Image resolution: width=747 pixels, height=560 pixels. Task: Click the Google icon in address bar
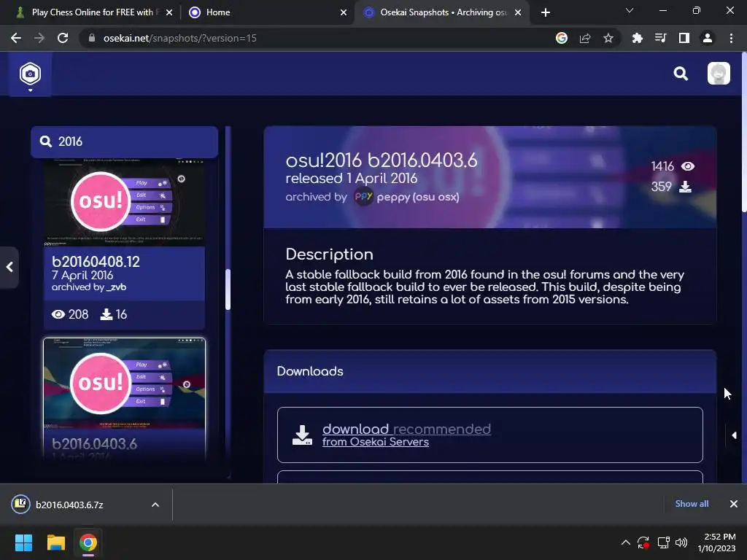(562, 38)
